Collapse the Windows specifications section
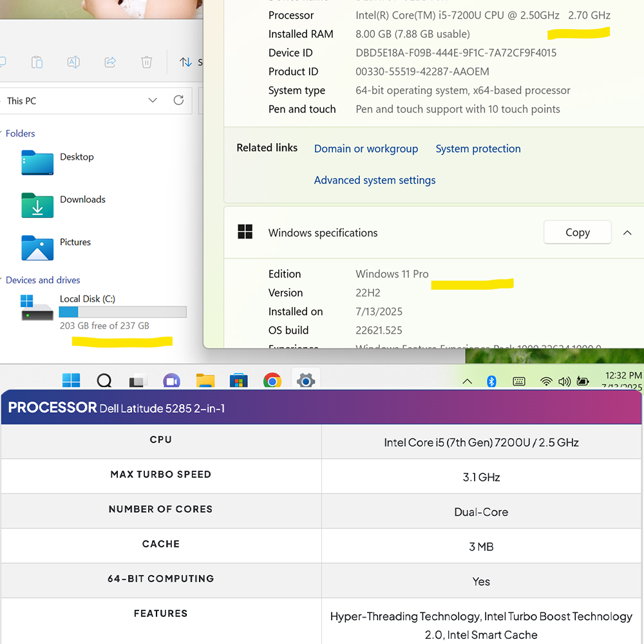The width and height of the screenshot is (644, 644). tap(627, 232)
